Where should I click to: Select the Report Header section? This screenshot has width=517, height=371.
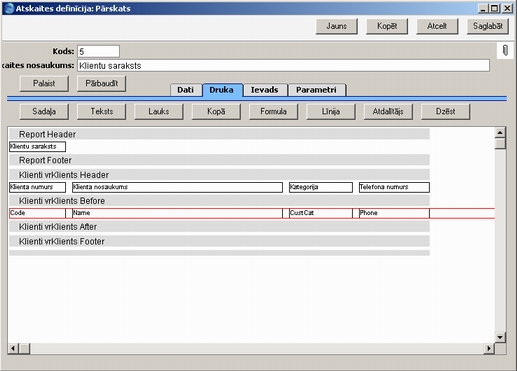point(219,134)
